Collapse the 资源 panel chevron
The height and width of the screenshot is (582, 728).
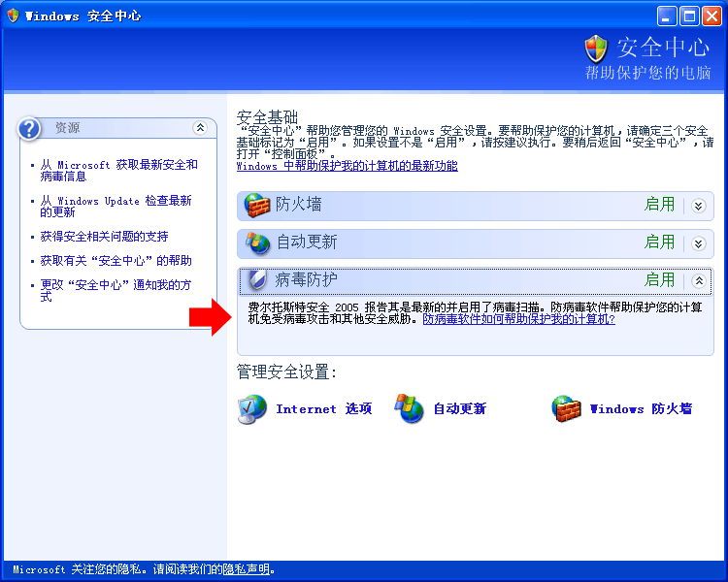coord(200,128)
